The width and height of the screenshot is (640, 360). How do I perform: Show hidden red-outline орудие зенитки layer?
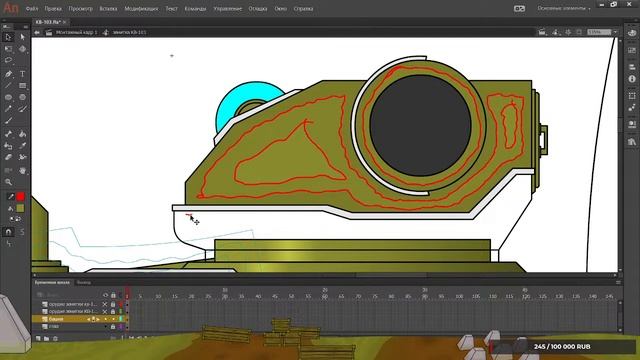[x=105, y=304]
